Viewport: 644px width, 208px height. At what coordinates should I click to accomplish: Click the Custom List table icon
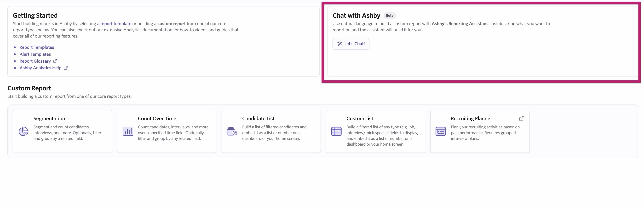(336, 131)
